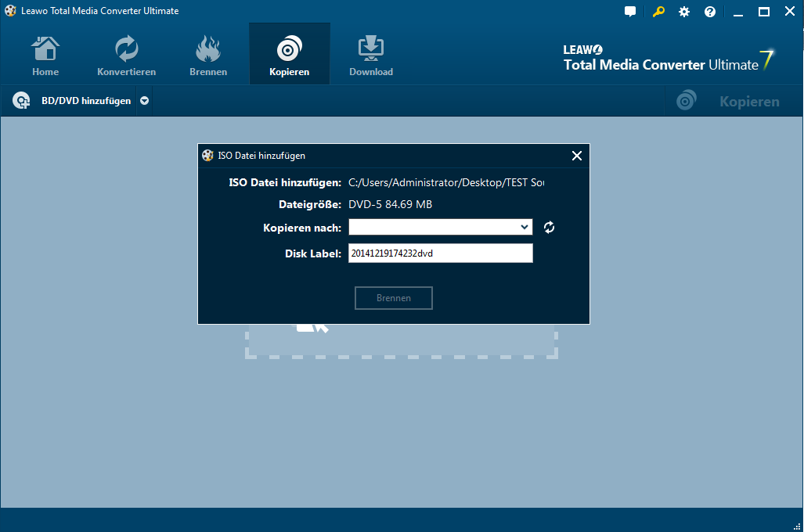Click the BD/DVD hinzufügen disc icon
The width and height of the screenshot is (804, 532).
(21, 101)
